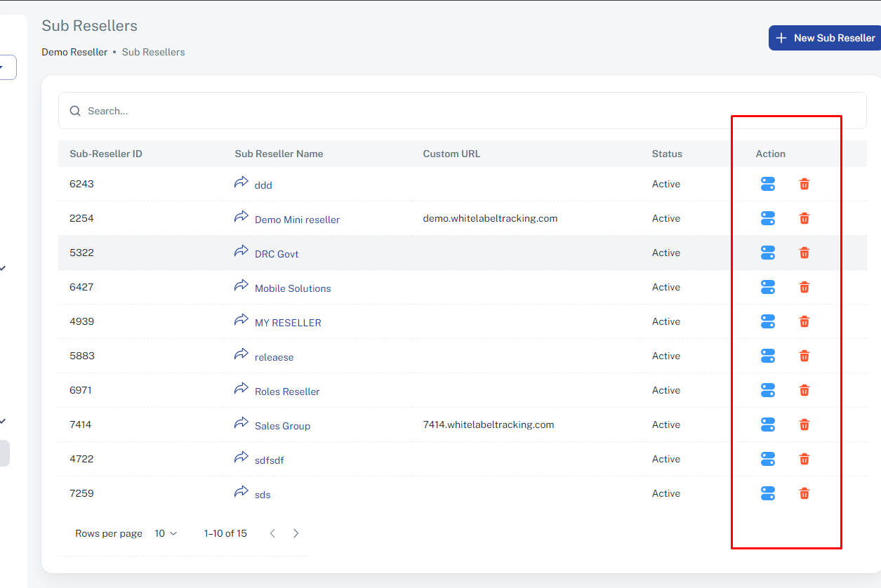This screenshot has width=881, height=588.
Task: Click the search magnifier icon
Action: 75,111
